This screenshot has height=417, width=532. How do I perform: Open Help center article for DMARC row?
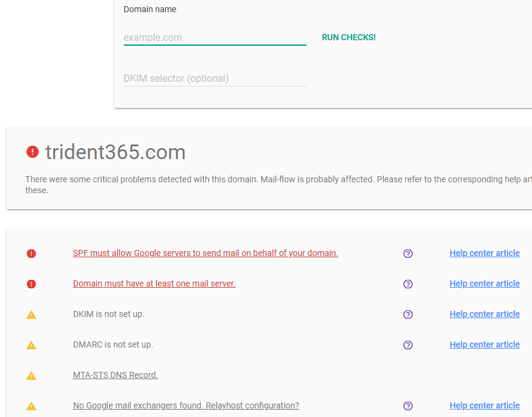484,344
